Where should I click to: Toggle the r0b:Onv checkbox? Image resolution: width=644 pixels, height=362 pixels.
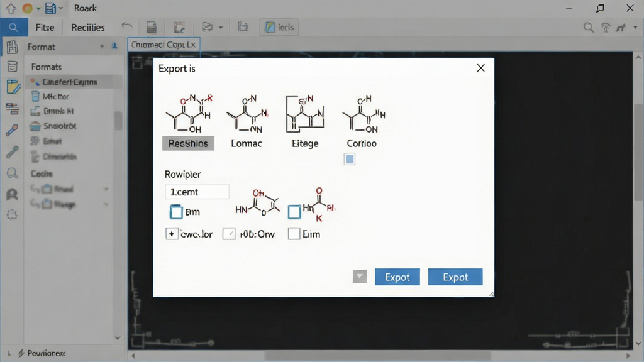click(x=229, y=234)
